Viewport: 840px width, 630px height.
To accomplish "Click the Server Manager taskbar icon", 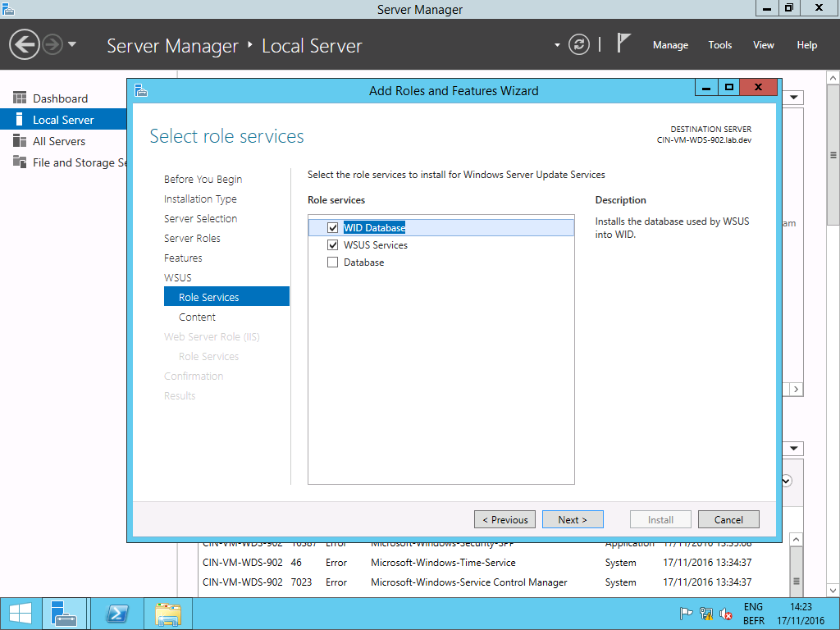I will [x=64, y=614].
